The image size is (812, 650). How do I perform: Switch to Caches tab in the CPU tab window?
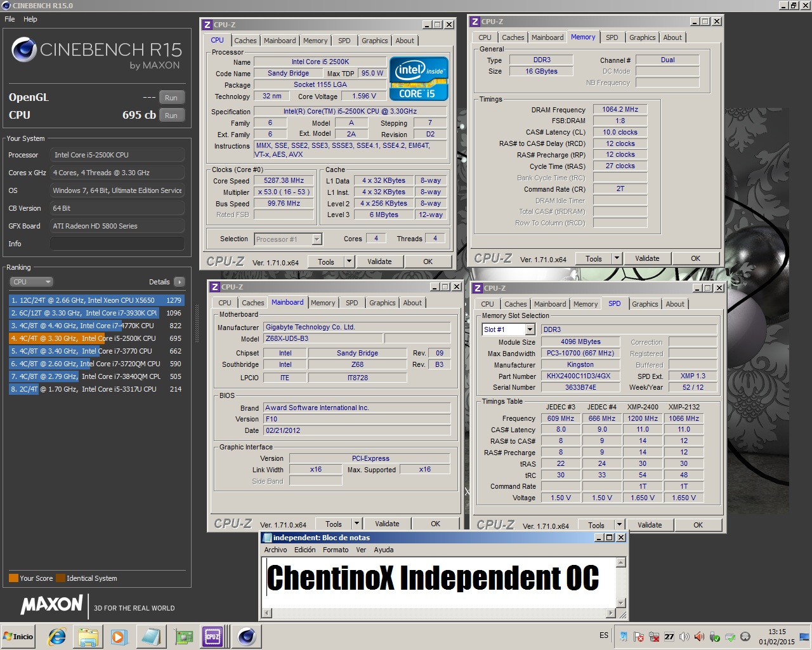point(245,41)
